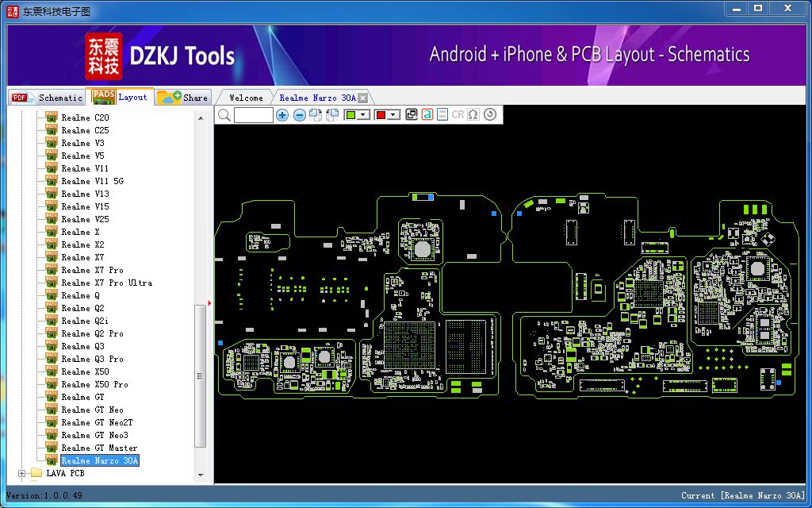Toggle the Omega resistance icon
Screen dimensions: 812x508
coord(473,114)
